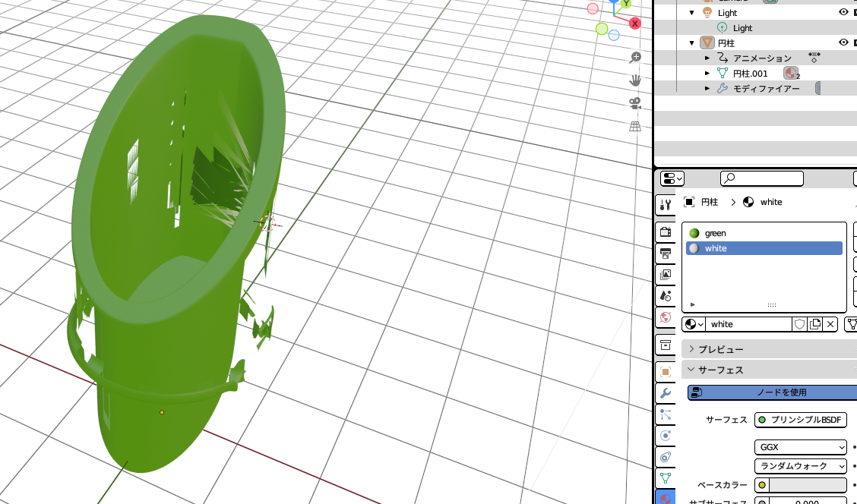Click the mesh filter icon right of material name
Image resolution: width=857 pixels, height=504 pixels.
coord(851,324)
